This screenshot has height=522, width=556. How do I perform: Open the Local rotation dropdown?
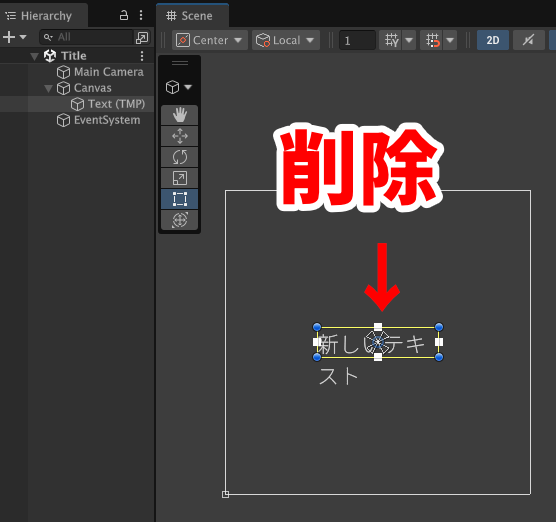point(285,40)
